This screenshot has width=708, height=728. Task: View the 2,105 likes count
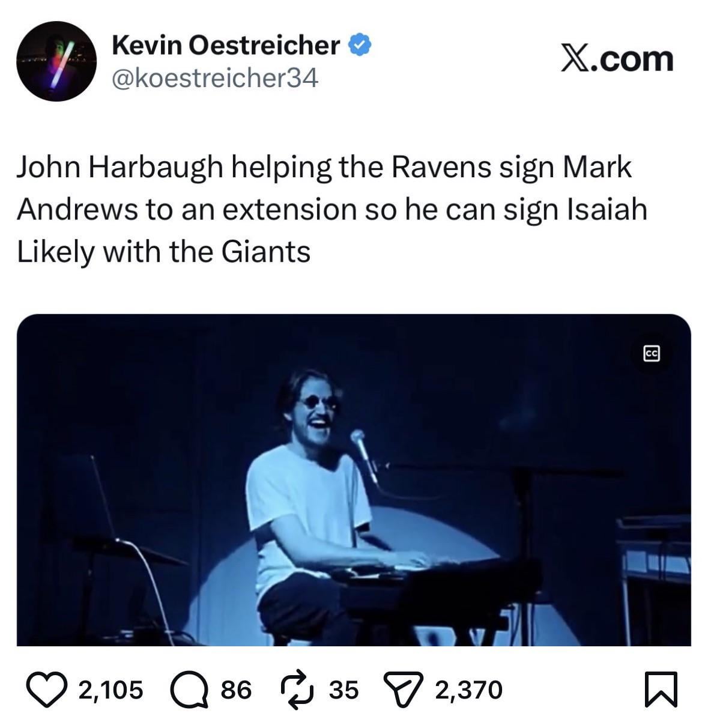111,690
